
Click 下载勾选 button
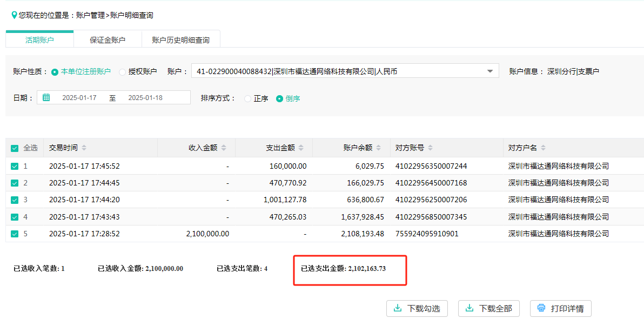click(x=417, y=308)
